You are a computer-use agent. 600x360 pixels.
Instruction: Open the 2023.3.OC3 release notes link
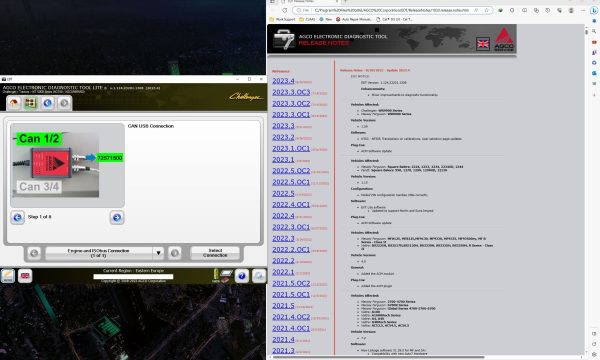point(291,92)
